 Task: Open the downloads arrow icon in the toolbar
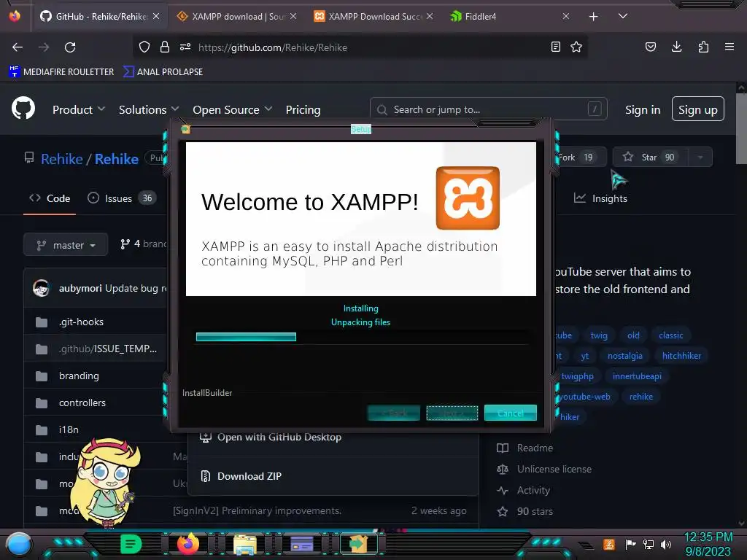click(676, 47)
